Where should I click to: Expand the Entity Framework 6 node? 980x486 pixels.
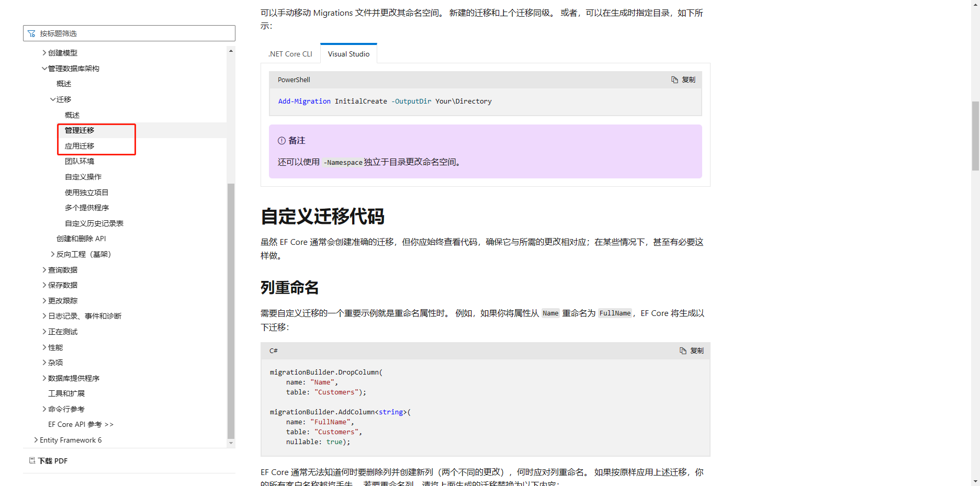(x=36, y=440)
